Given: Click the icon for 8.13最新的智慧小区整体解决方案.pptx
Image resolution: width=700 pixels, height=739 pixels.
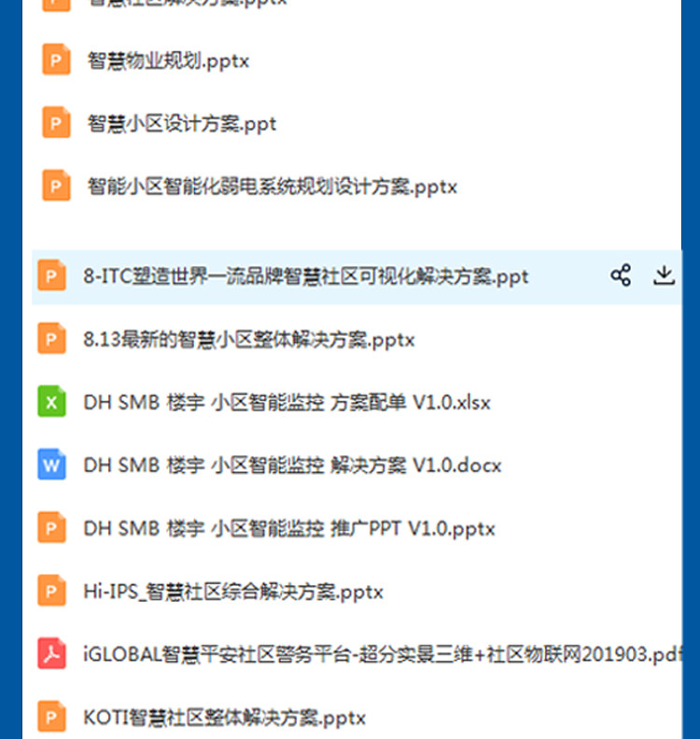Looking at the screenshot, I should 52,339.
